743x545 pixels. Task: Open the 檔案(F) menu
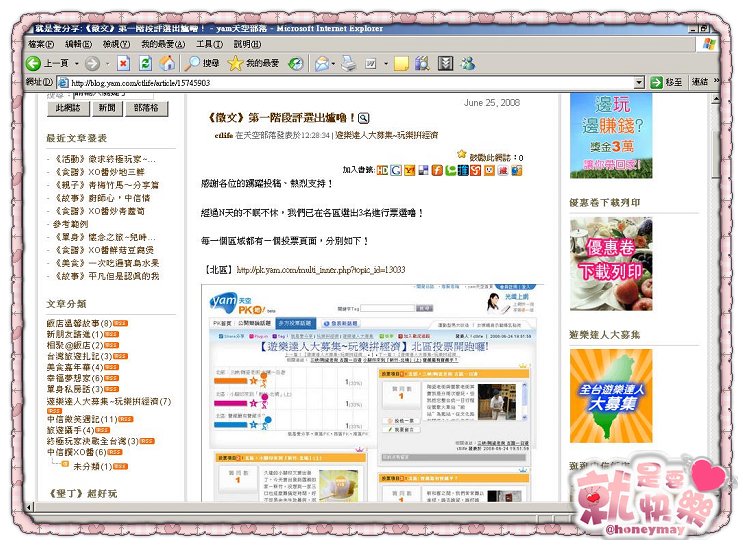tap(41, 44)
